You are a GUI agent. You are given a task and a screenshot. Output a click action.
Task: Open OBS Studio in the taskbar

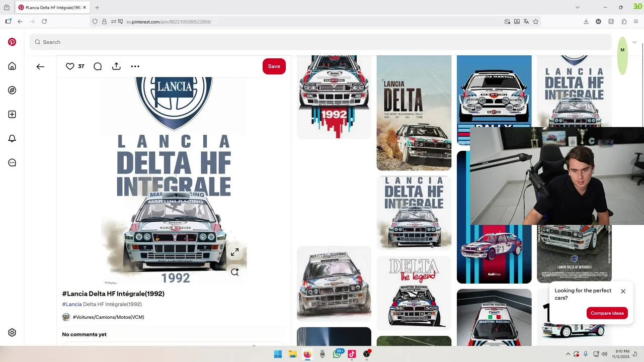(367, 354)
